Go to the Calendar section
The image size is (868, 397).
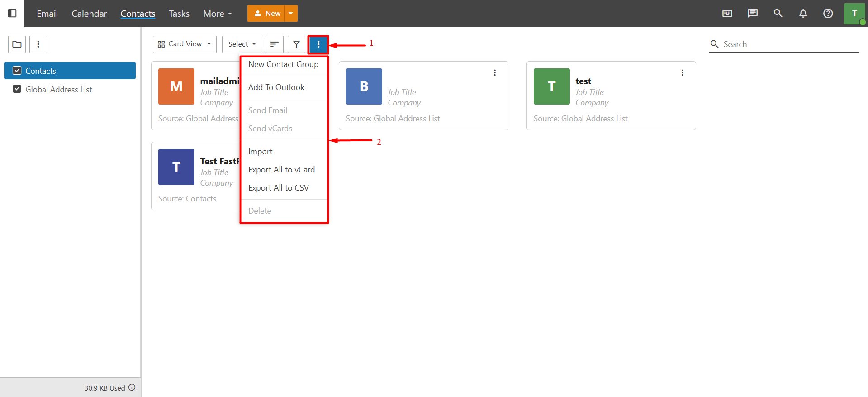[89, 14]
